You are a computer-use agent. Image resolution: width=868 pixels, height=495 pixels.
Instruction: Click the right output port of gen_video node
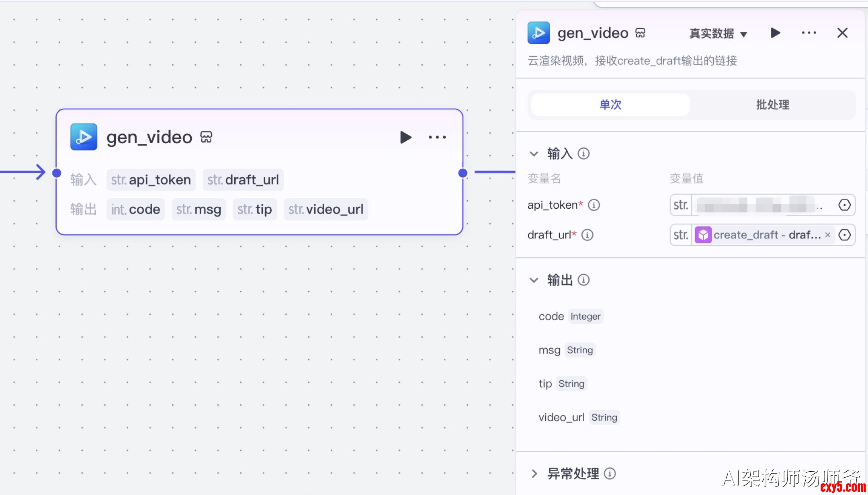(x=463, y=173)
